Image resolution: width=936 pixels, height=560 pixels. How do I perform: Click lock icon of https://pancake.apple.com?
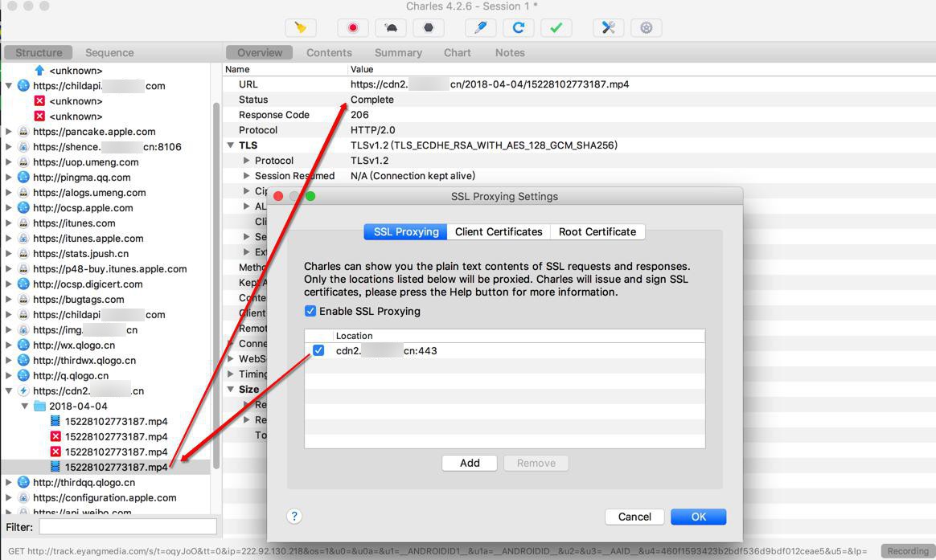pos(23,131)
